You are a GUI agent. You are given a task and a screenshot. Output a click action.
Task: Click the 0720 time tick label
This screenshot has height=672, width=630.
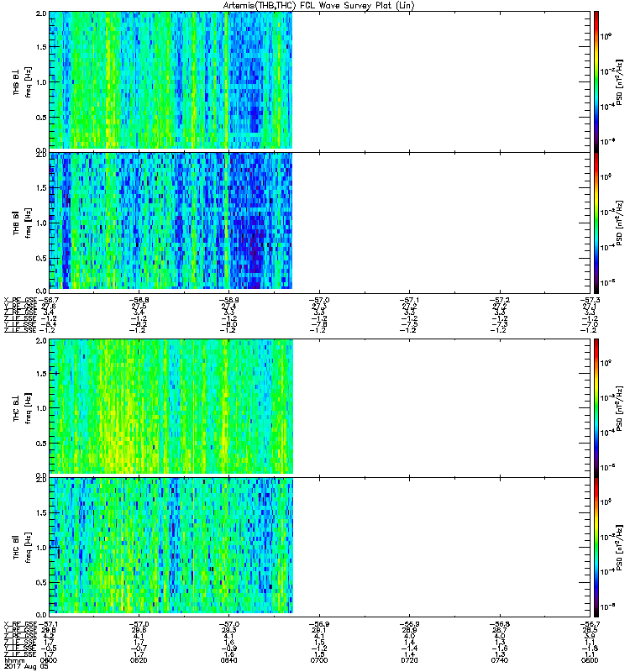click(x=409, y=660)
